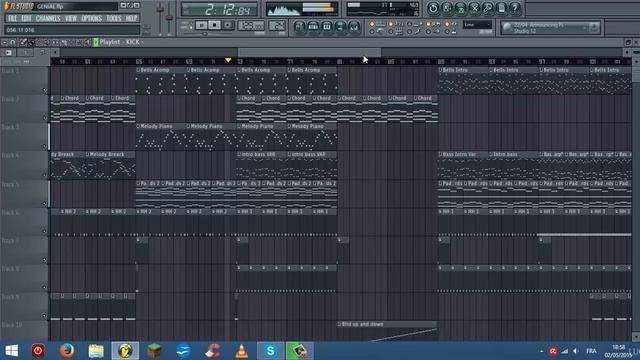
Task: Select the pencil draw tool in playlist
Action: coord(23,42)
